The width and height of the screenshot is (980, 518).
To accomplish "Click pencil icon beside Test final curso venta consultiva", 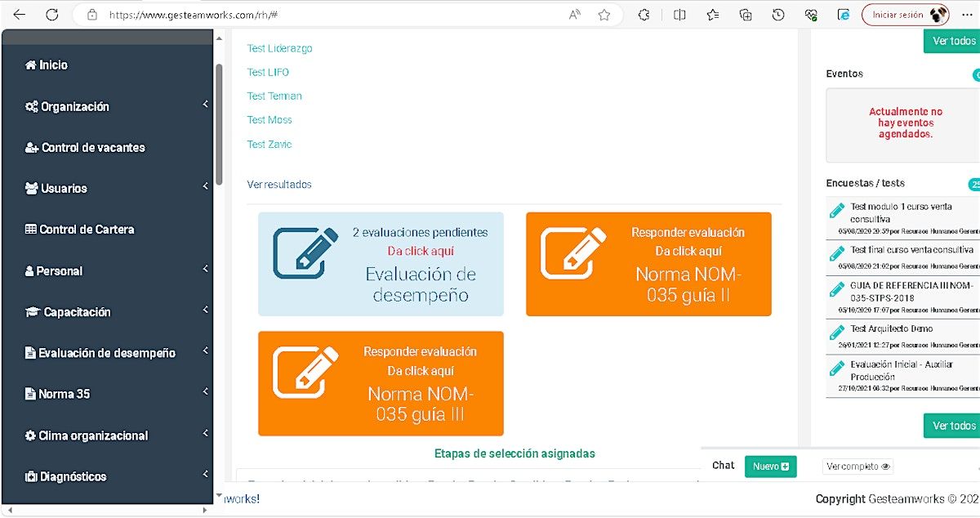I will click(x=836, y=254).
